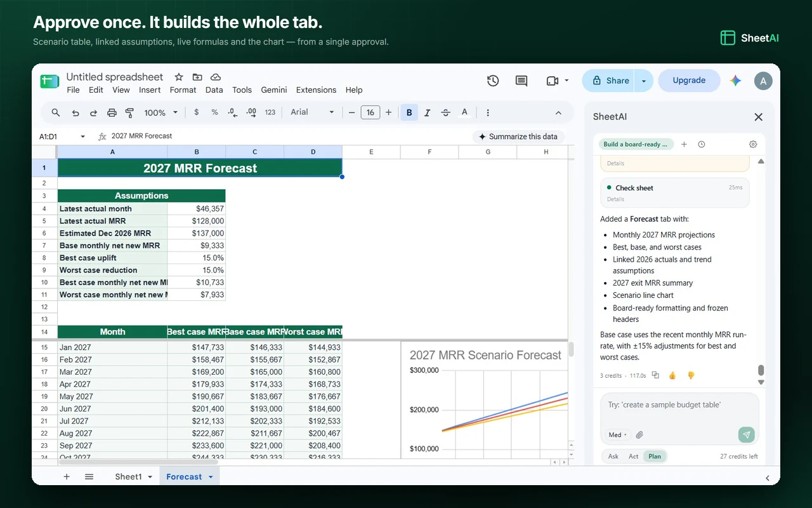Toggle bold formatting

tap(409, 112)
